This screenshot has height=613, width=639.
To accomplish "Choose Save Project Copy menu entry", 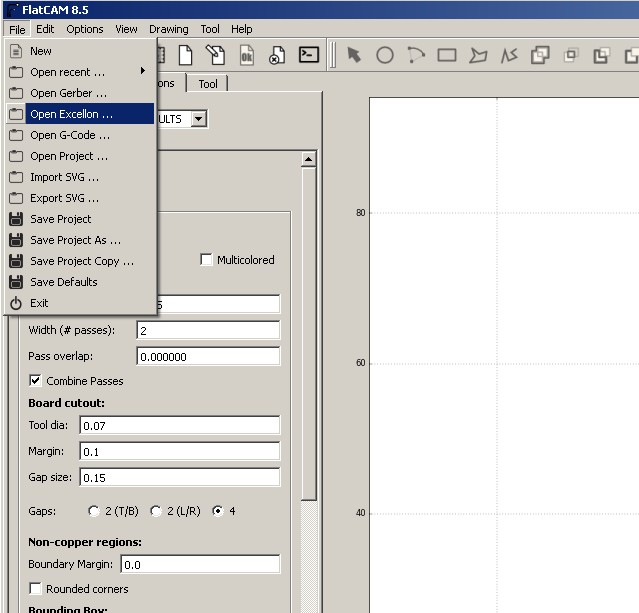I will [x=81, y=261].
